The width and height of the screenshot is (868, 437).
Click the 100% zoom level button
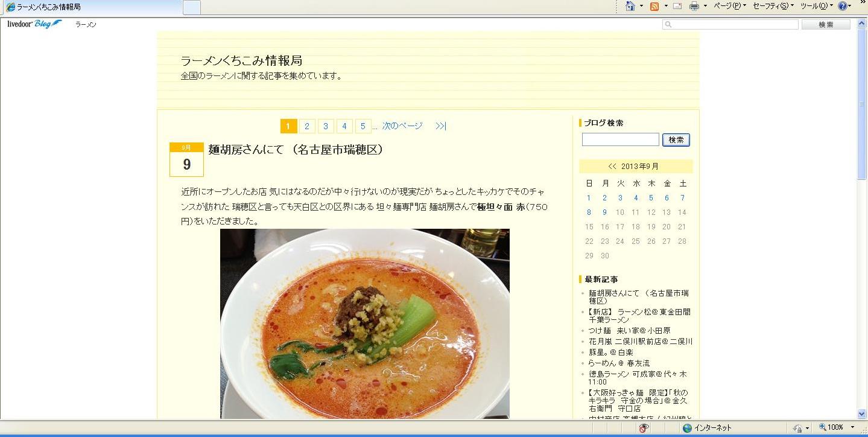click(x=831, y=428)
